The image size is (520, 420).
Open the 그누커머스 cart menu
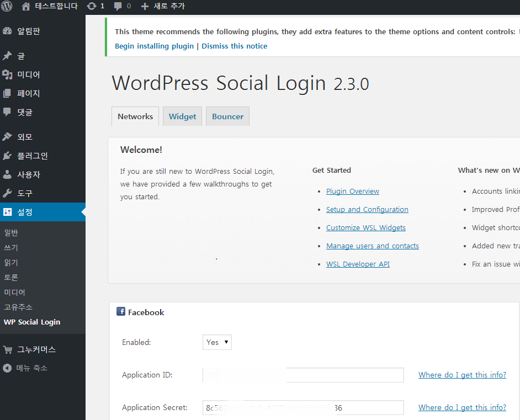36,349
